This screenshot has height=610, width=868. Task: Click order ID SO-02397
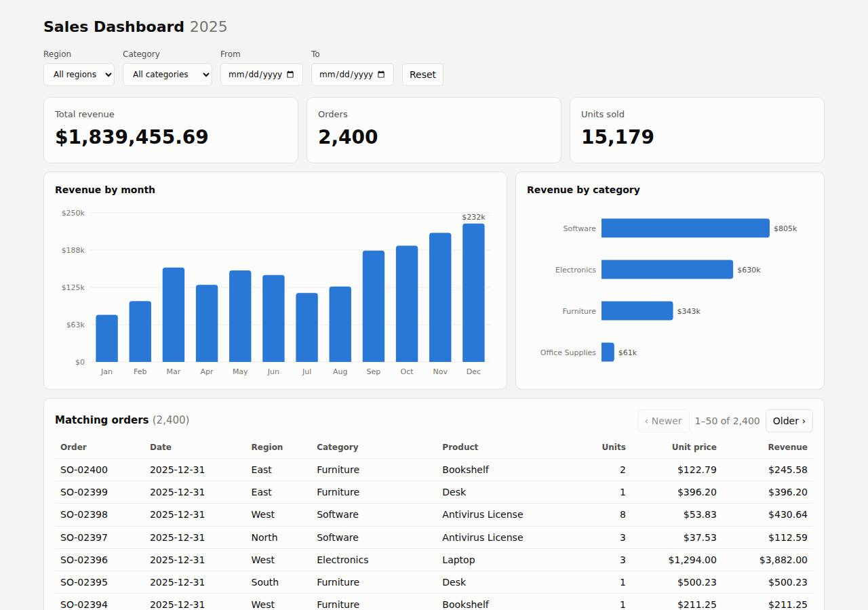(x=84, y=537)
